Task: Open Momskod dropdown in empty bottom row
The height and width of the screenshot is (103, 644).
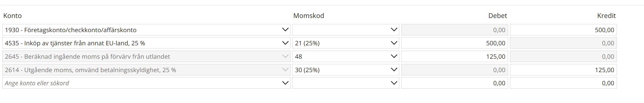Action: [x=394, y=83]
